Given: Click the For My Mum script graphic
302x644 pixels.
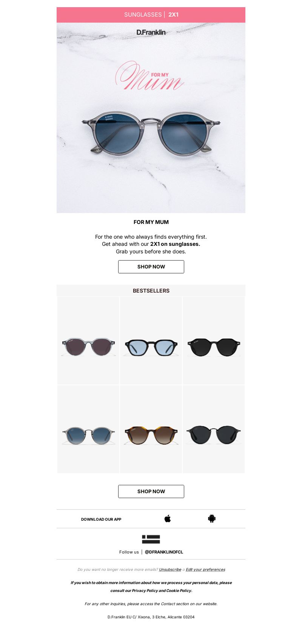Looking at the screenshot, I should tap(149, 76).
